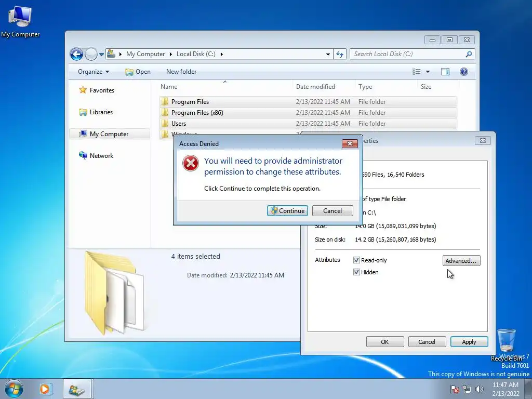
Task: Close the Access Denied dialog
Action: coord(350,143)
